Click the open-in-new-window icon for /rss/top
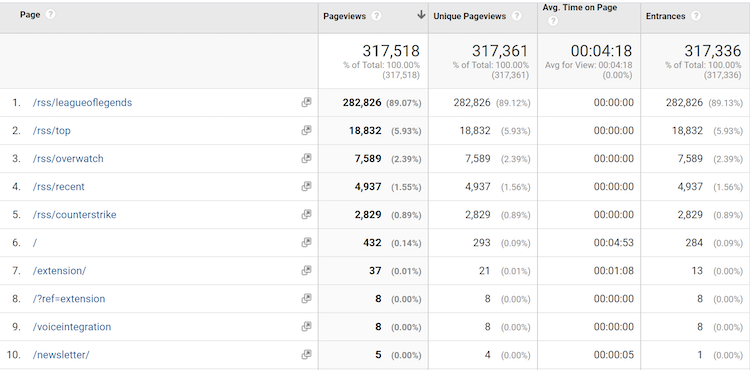The height and width of the screenshot is (370, 750). coord(306,130)
